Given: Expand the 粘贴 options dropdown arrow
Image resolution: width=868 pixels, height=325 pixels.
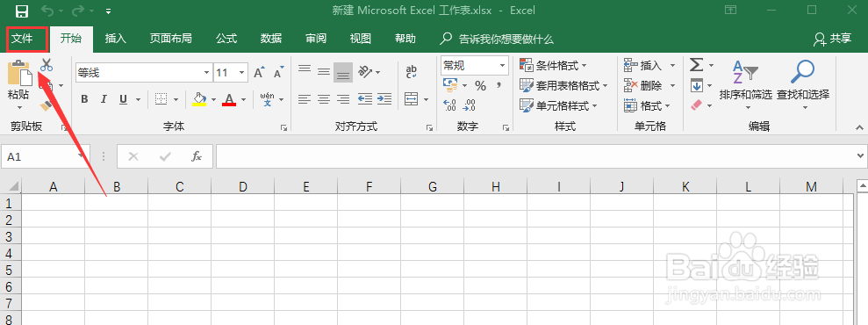Looking at the screenshot, I should pos(19,107).
